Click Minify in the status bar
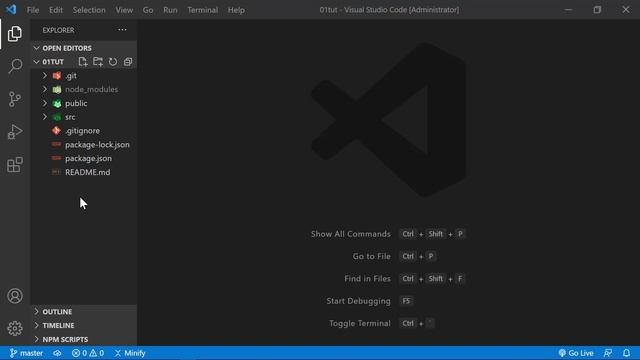Image resolution: width=640 pixels, height=360 pixels. coord(130,353)
